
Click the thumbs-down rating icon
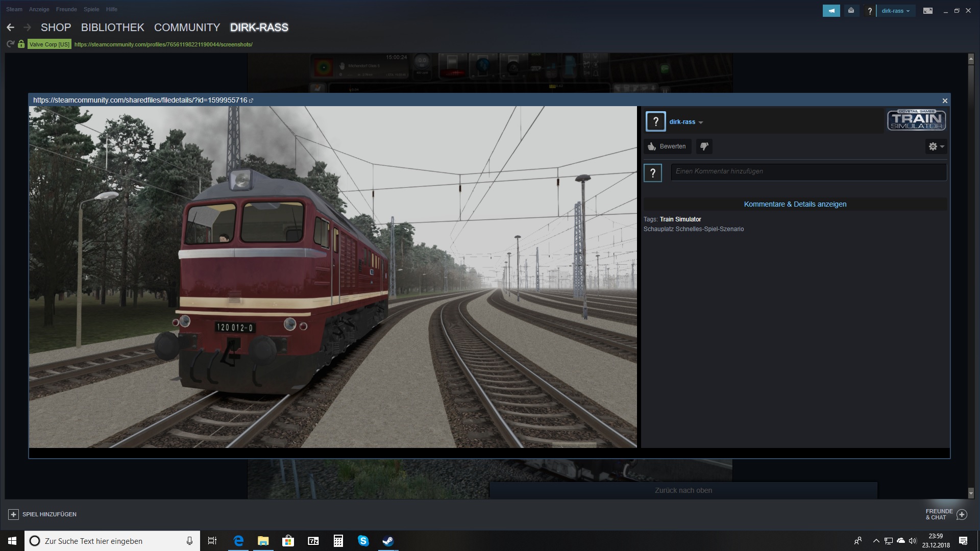click(704, 146)
